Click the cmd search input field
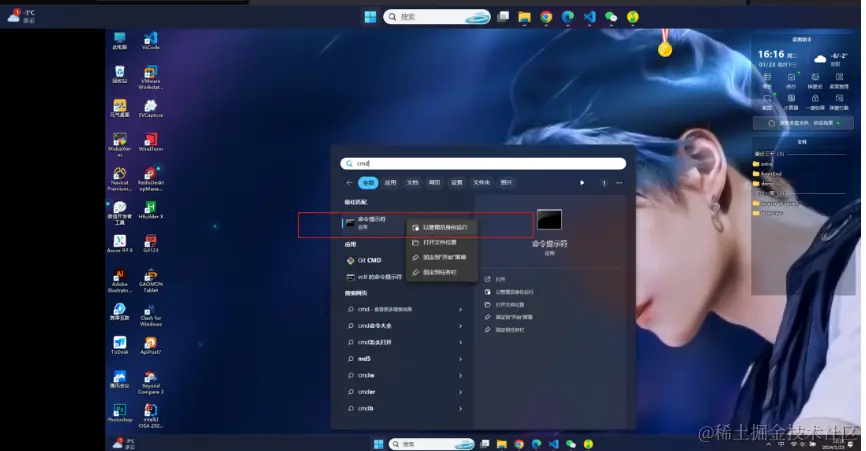This screenshot has height=451, width=866. (483, 163)
